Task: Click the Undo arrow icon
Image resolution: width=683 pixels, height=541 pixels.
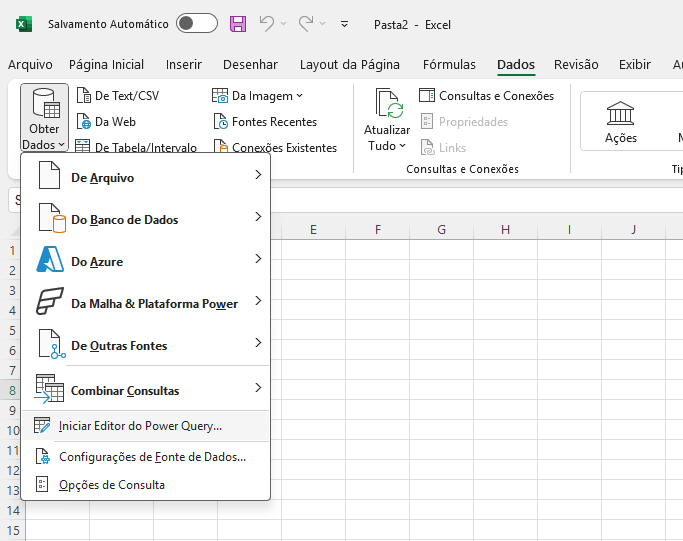Action: pyautogui.click(x=267, y=24)
